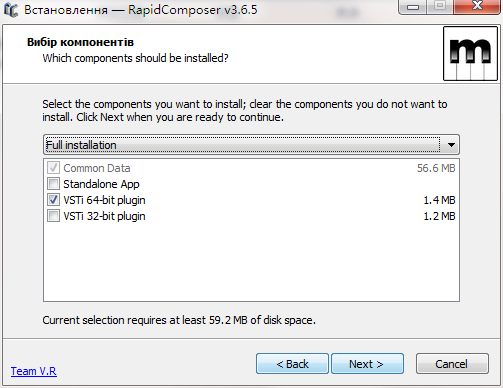
Task: Select the Standalone App label
Action: 101,184
